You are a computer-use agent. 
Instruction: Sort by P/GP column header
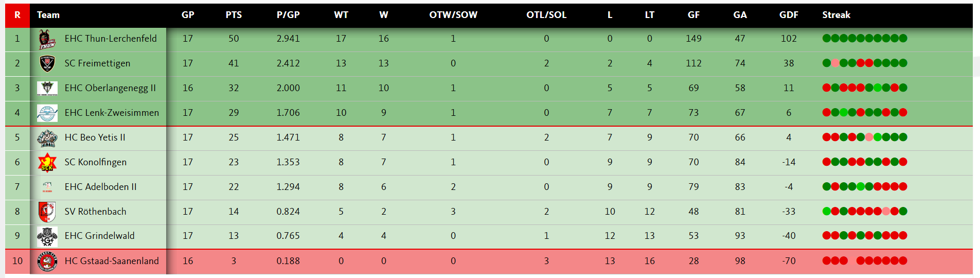288,15
